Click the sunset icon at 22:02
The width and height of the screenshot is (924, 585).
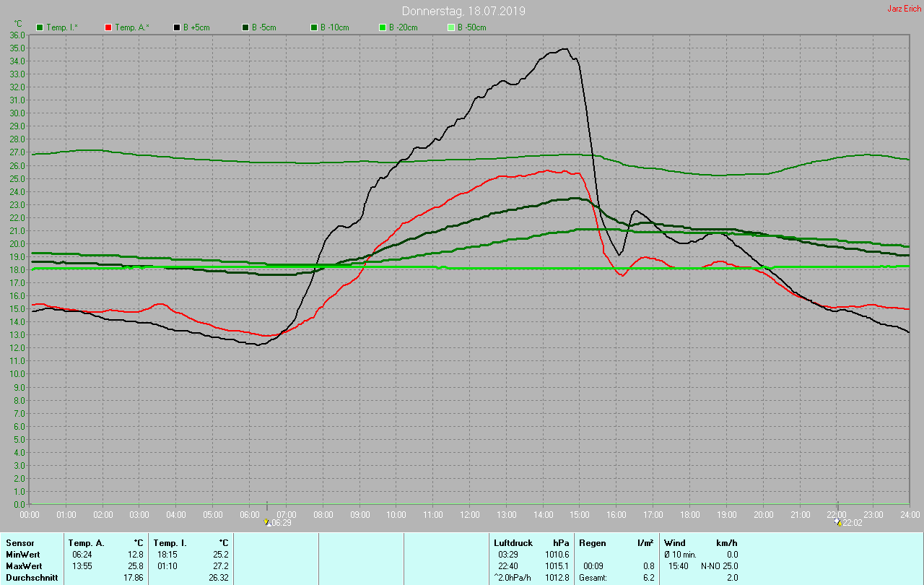[837, 522]
